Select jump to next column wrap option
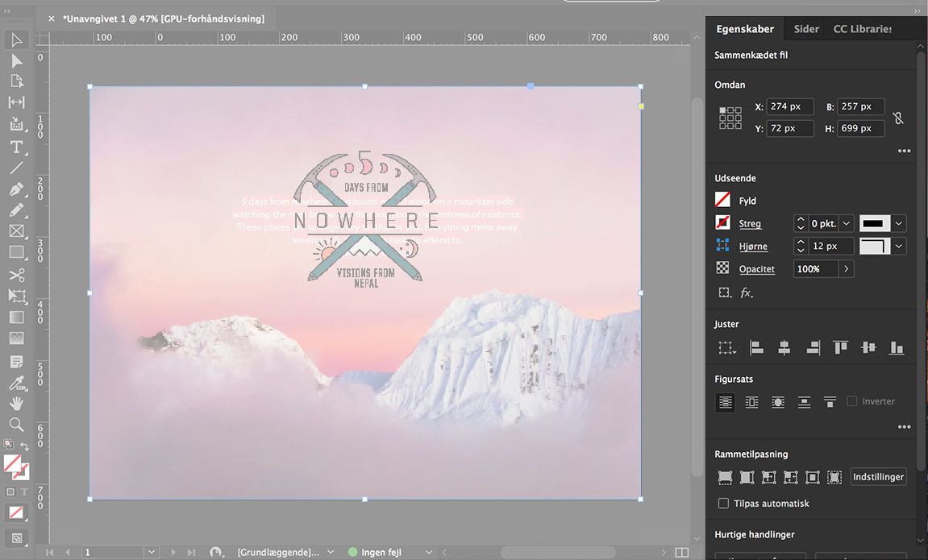The image size is (928, 560). pos(830,403)
